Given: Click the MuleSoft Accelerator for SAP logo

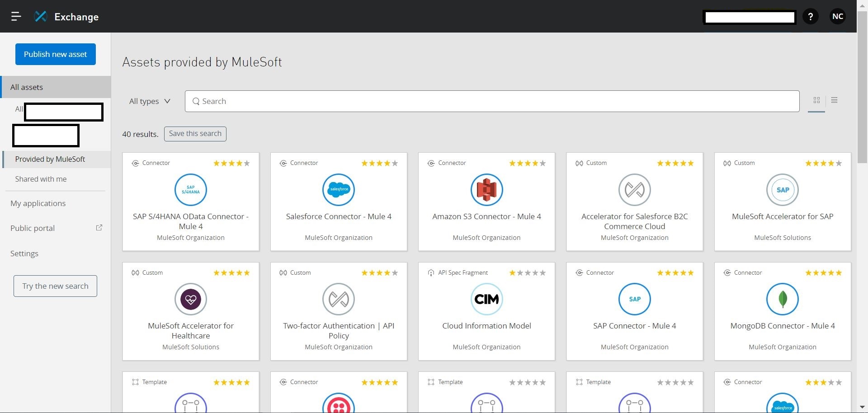Looking at the screenshot, I should point(783,190).
